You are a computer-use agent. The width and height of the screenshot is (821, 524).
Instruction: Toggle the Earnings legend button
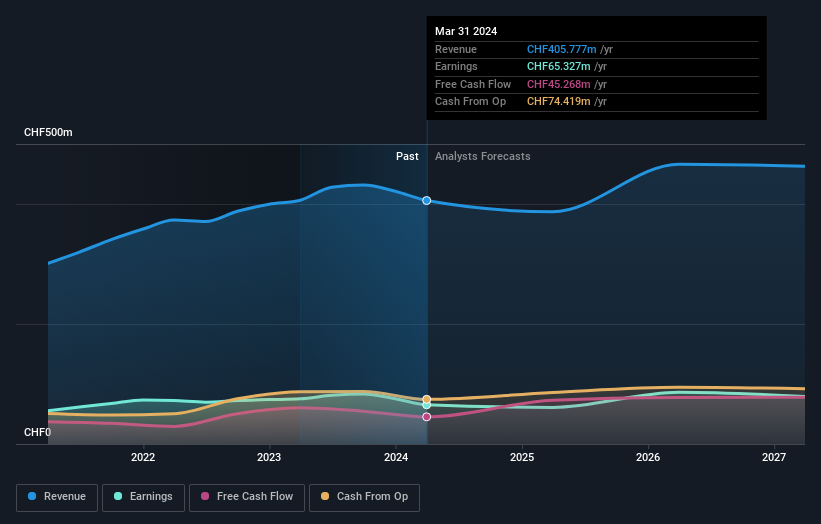143,497
